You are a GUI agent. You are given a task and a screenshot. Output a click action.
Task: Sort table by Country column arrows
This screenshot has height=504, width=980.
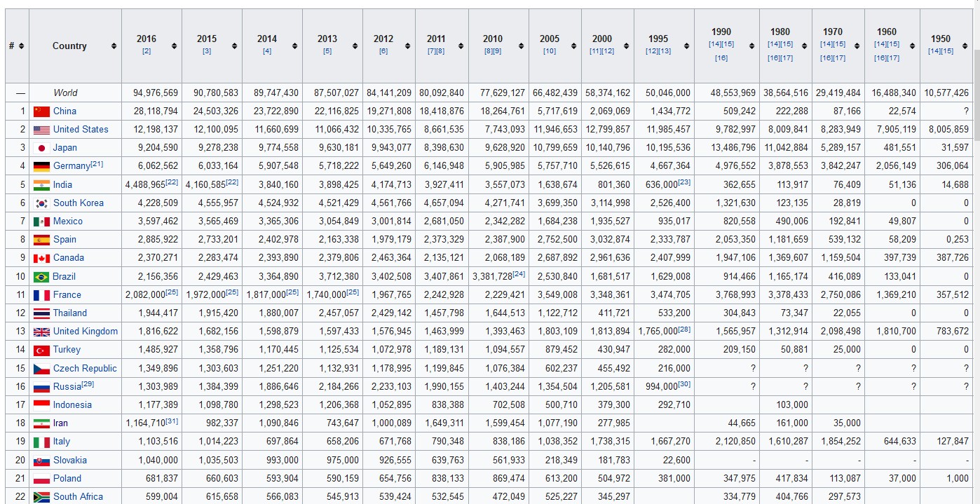point(114,46)
